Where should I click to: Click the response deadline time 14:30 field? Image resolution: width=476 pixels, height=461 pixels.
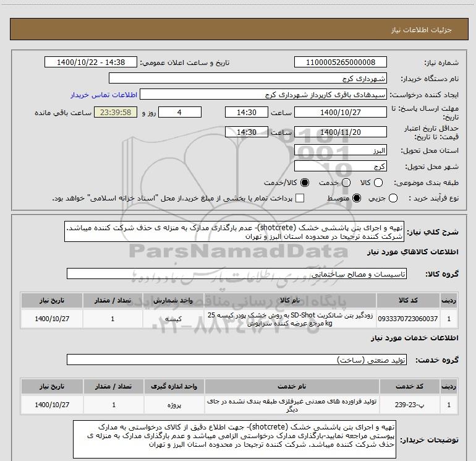pos(247,112)
